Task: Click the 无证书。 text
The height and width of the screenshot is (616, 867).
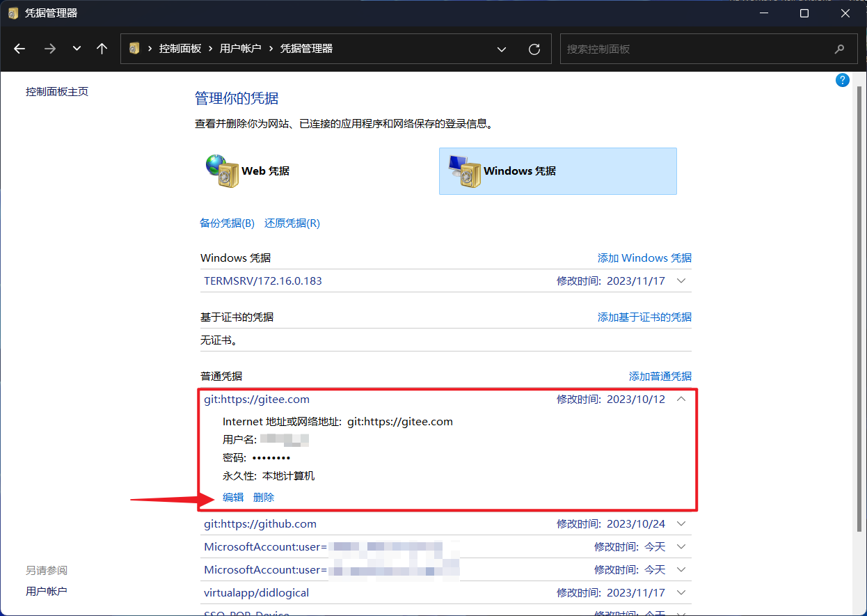Action: pos(219,341)
